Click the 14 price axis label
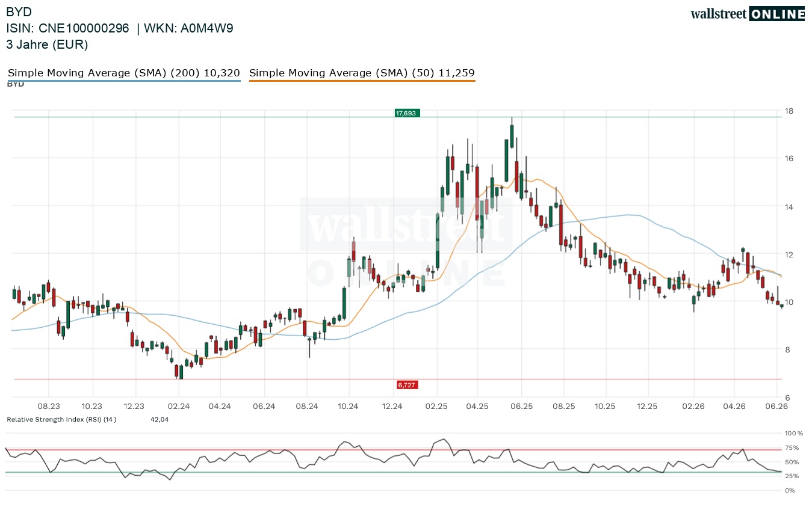Screen dimensions: 812x507 (x=789, y=207)
